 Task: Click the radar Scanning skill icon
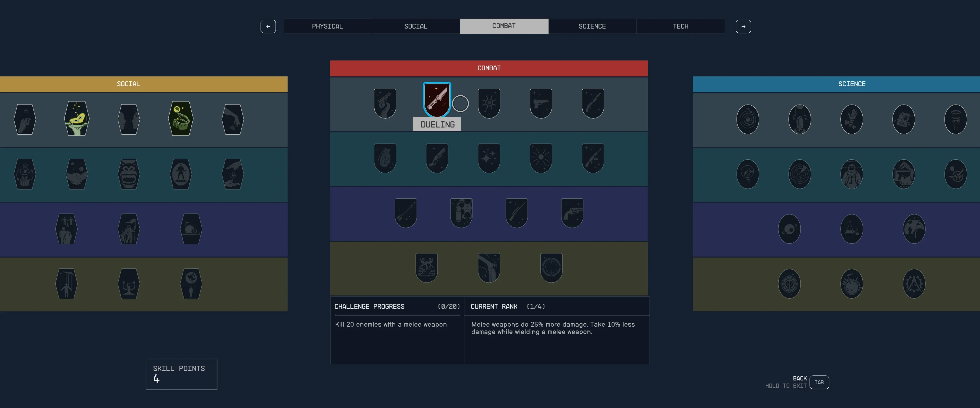(x=799, y=174)
